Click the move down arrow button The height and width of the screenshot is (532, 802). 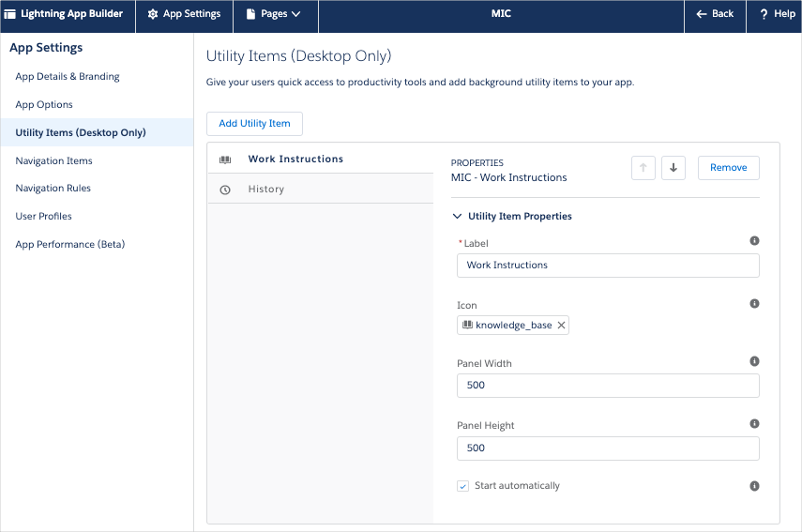tap(673, 168)
